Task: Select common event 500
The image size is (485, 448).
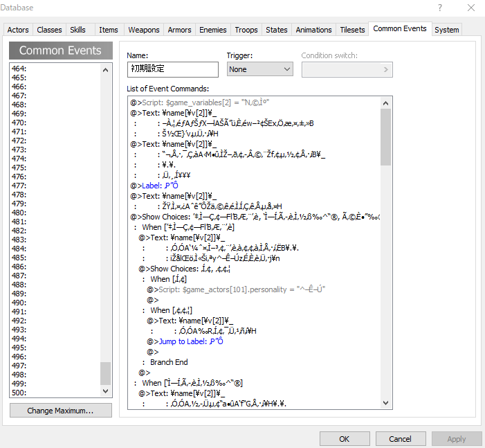Action: point(55,393)
